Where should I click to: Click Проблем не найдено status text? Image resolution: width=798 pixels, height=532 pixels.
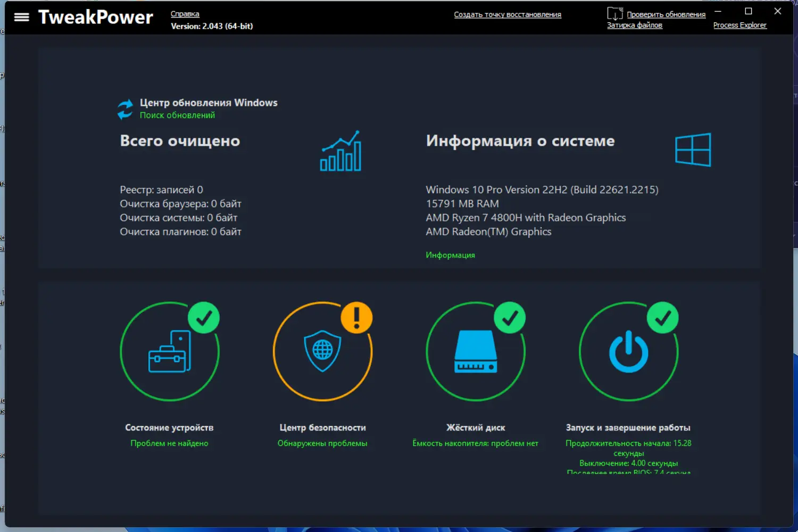coord(169,443)
